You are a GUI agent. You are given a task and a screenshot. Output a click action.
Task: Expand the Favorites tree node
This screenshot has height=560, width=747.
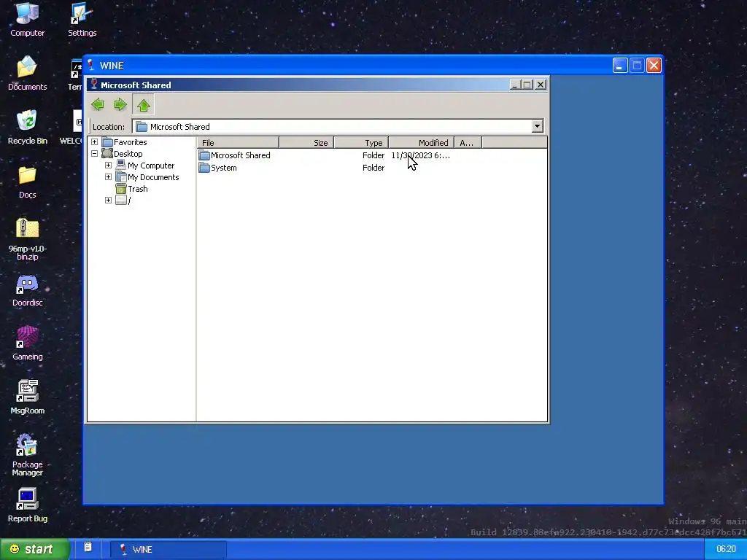point(94,142)
